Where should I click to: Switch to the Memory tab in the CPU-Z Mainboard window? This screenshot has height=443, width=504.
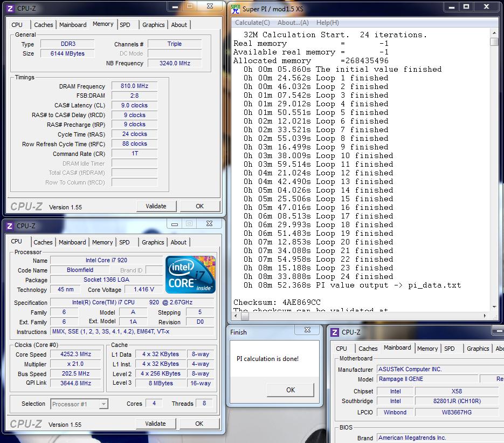(x=427, y=349)
